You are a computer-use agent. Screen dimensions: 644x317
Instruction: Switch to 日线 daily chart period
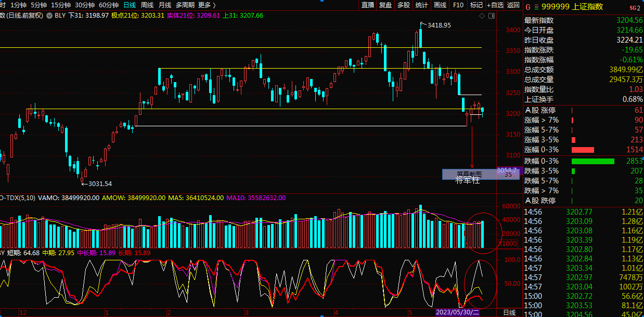[130, 5]
